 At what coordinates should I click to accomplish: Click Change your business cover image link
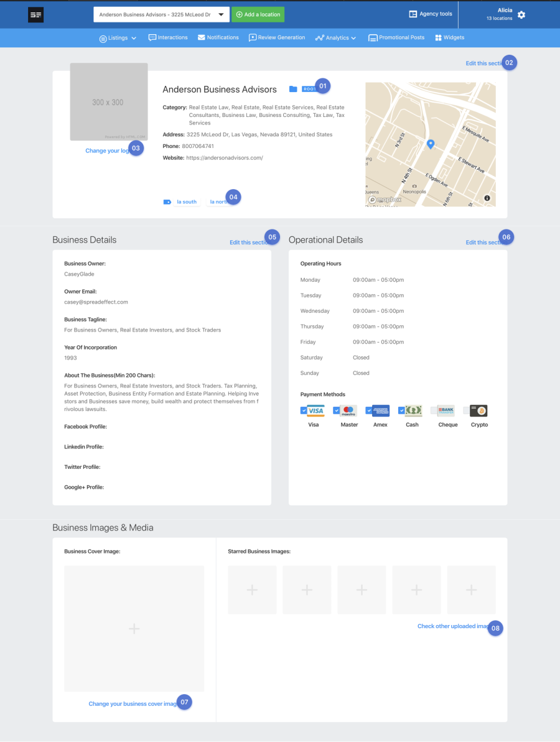point(134,703)
